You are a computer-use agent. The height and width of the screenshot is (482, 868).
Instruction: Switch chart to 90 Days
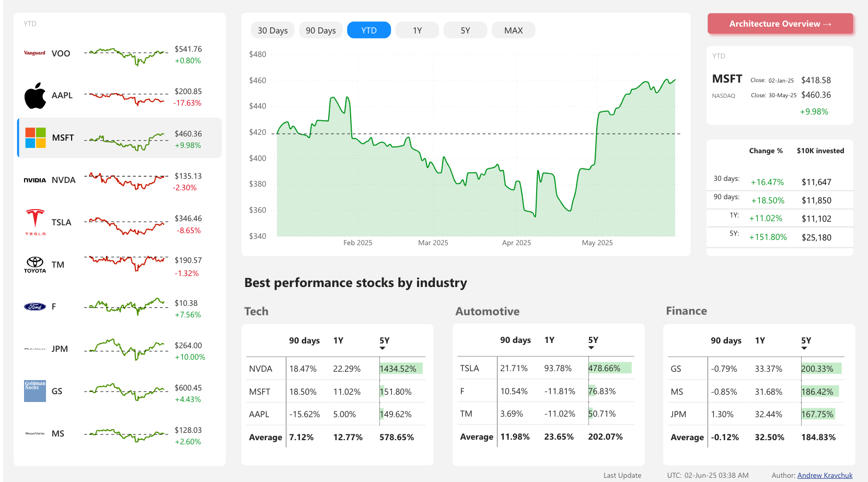321,30
